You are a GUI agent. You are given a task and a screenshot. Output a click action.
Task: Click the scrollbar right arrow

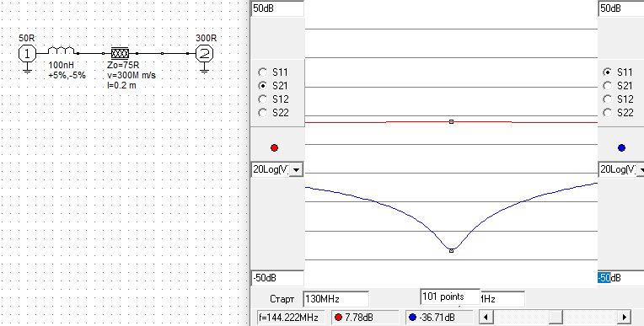(624, 317)
